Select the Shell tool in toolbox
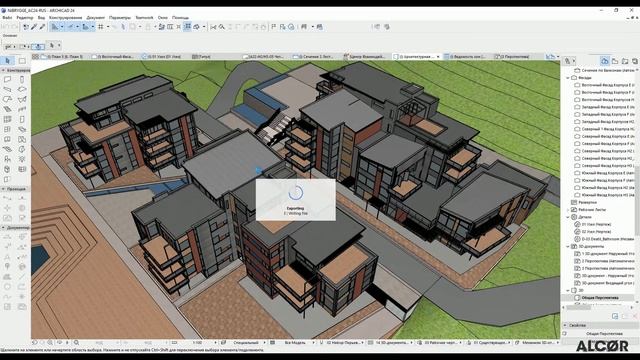 (22, 99)
